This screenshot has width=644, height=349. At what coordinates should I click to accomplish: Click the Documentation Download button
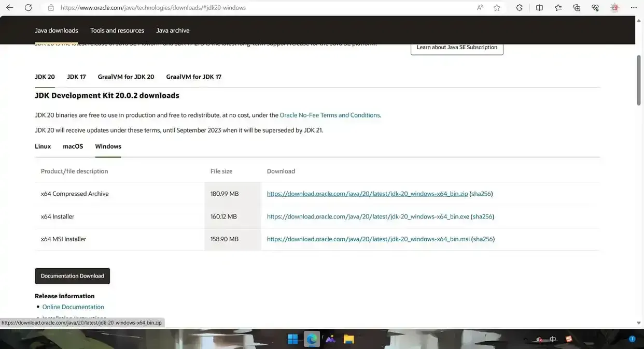(73, 276)
